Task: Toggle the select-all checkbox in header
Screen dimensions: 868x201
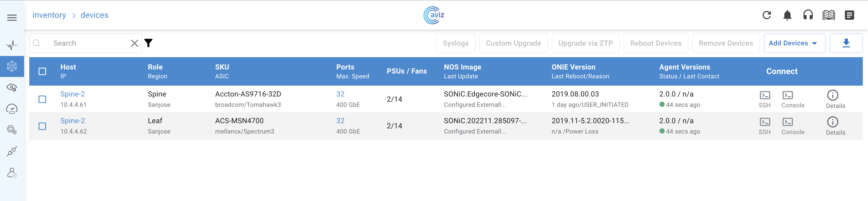Action: tap(43, 71)
